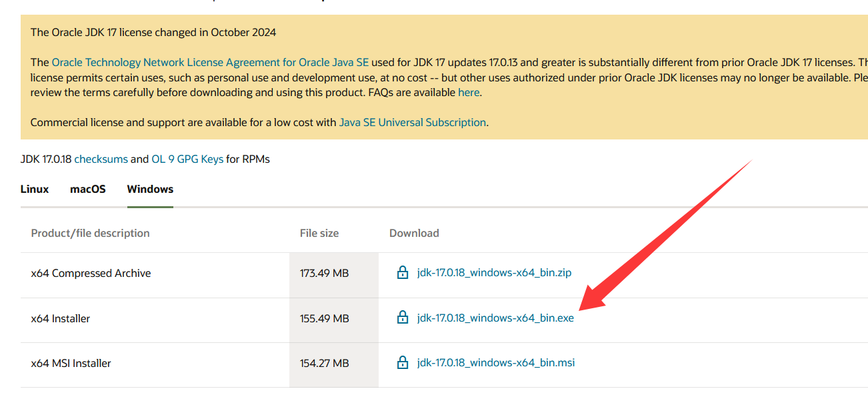Click the Product/file description column header
Image resolution: width=868 pixels, height=399 pixels.
click(x=90, y=234)
